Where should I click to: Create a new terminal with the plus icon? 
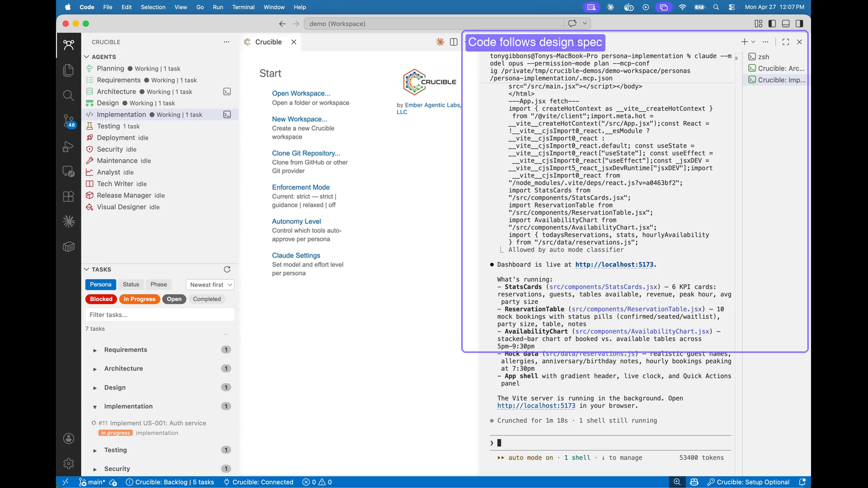[x=744, y=42]
